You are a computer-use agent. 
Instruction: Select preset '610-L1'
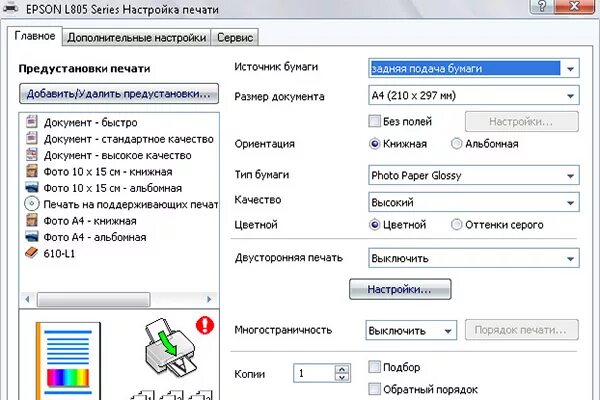coord(59,254)
